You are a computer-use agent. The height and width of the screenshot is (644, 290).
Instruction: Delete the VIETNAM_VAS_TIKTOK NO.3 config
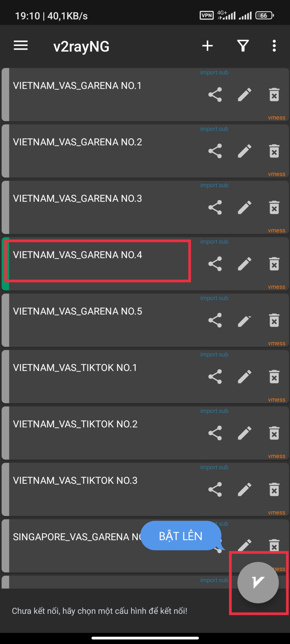coord(274,490)
